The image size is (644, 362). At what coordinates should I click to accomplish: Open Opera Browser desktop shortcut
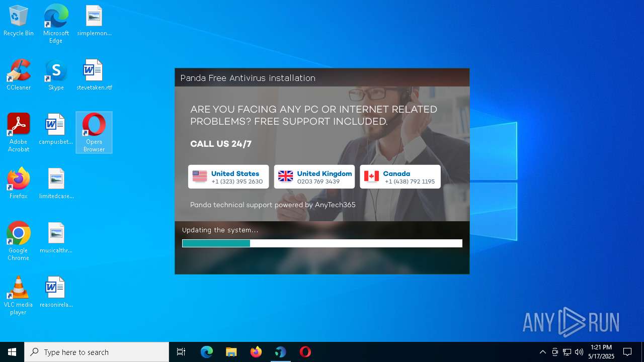coord(94,133)
